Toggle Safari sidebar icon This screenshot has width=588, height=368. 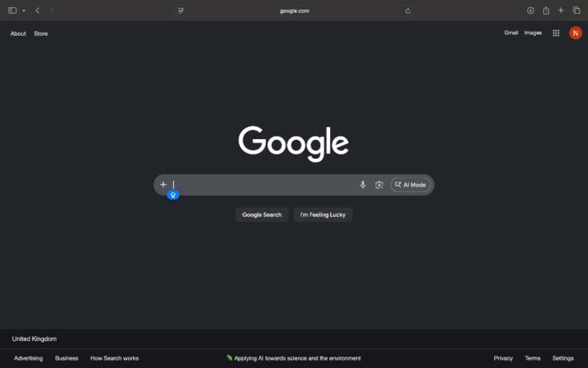[12, 11]
